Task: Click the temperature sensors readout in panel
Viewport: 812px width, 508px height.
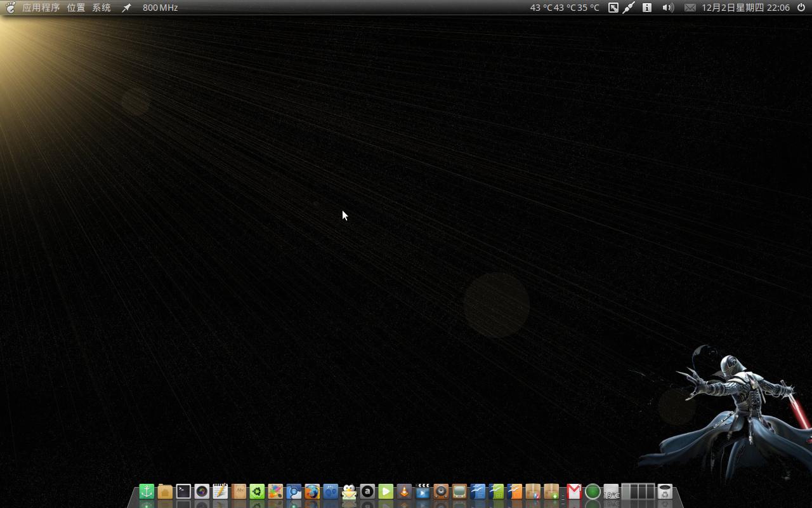Action: click(x=565, y=8)
